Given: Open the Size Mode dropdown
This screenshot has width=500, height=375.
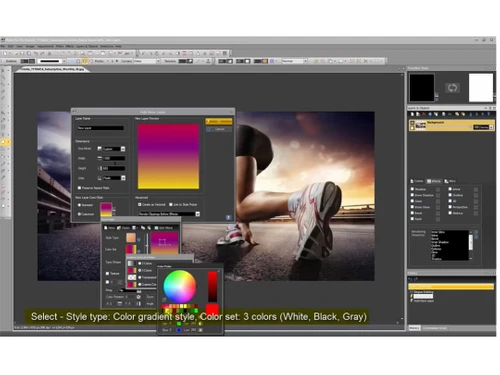Looking at the screenshot, I should click(123, 149).
